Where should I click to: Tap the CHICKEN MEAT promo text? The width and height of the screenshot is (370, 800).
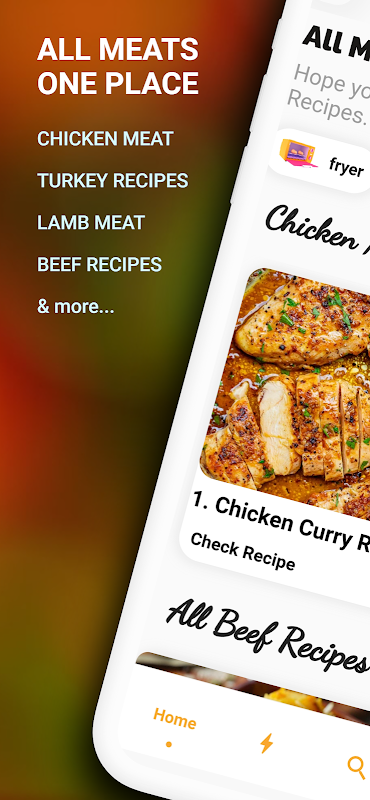[105, 139]
